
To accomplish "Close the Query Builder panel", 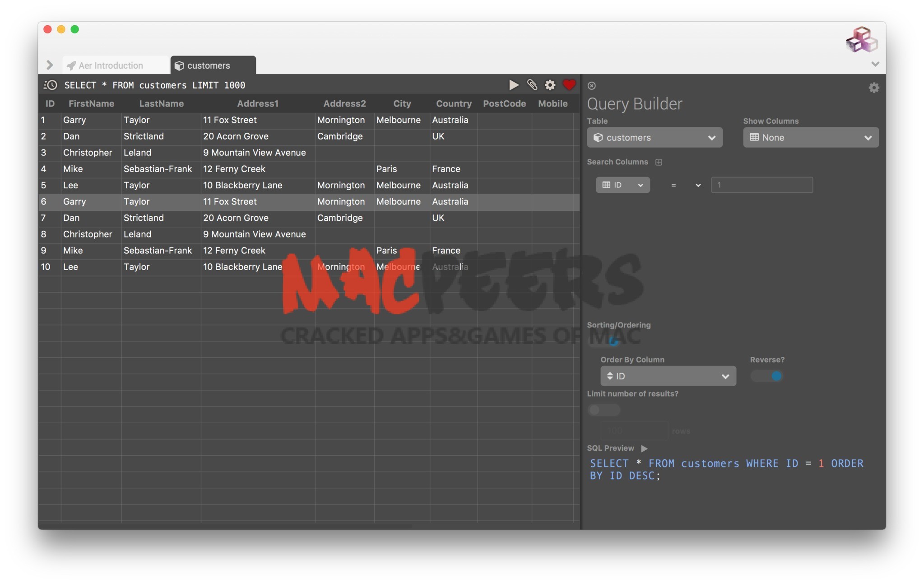I will pyautogui.click(x=591, y=86).
